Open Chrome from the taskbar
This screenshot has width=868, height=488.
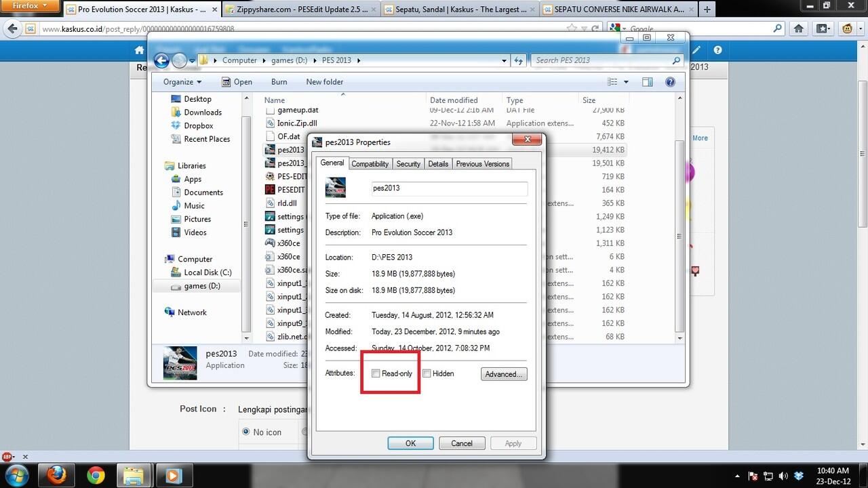coord(96,476)
